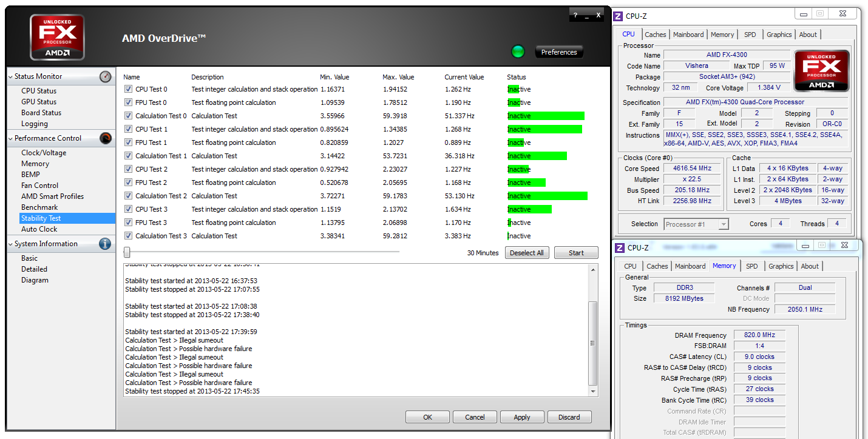Image resolution: width=868 pixels, height=439 pixels.
Task: Click the CPU-Z icon in lower window title
Action: [620, 247]
